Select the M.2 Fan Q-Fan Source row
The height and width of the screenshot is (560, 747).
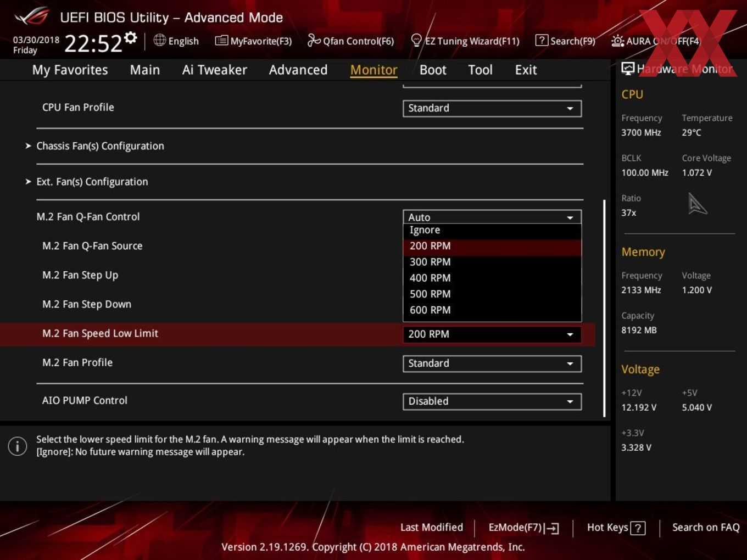click(x=92, y=246)
